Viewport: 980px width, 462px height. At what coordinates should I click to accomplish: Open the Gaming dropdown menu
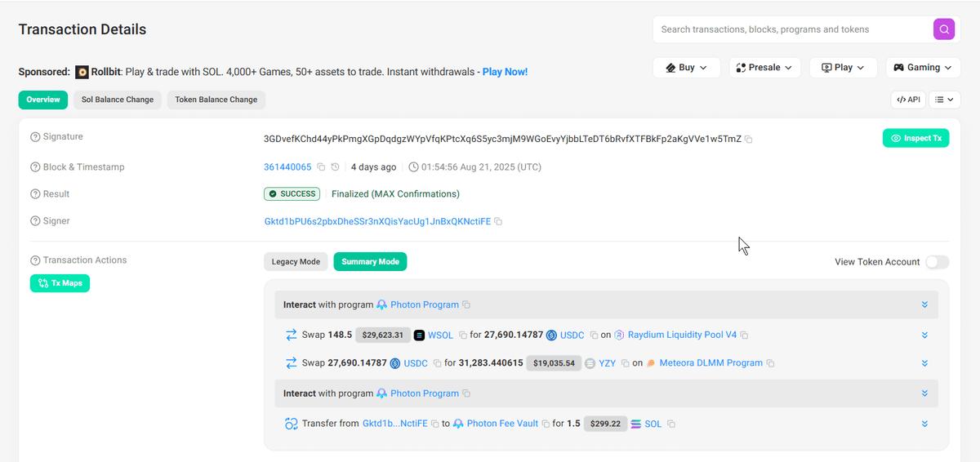pos(924,68)
